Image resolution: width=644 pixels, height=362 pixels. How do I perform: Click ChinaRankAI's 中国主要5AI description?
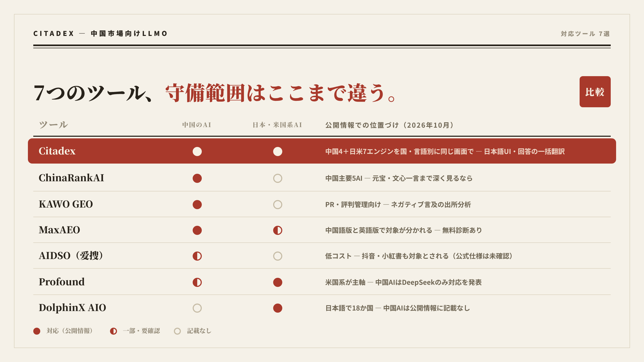click(x=399, y=178)
